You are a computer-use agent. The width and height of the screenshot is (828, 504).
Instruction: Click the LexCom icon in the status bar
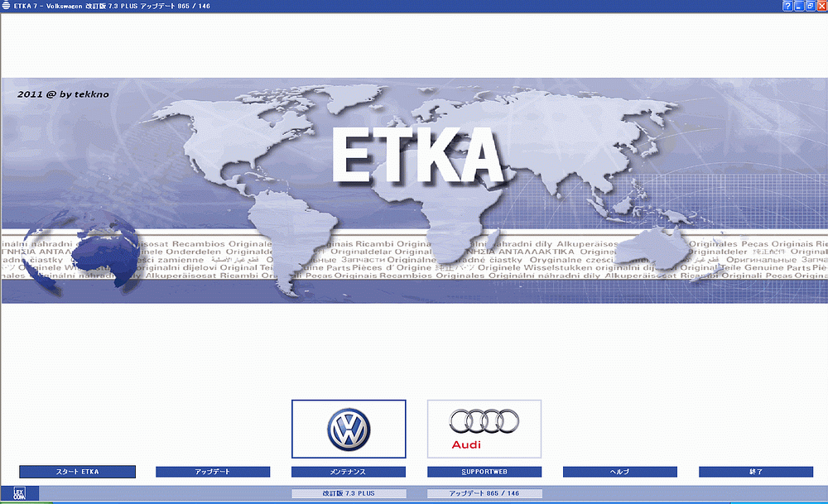point(20,493)
